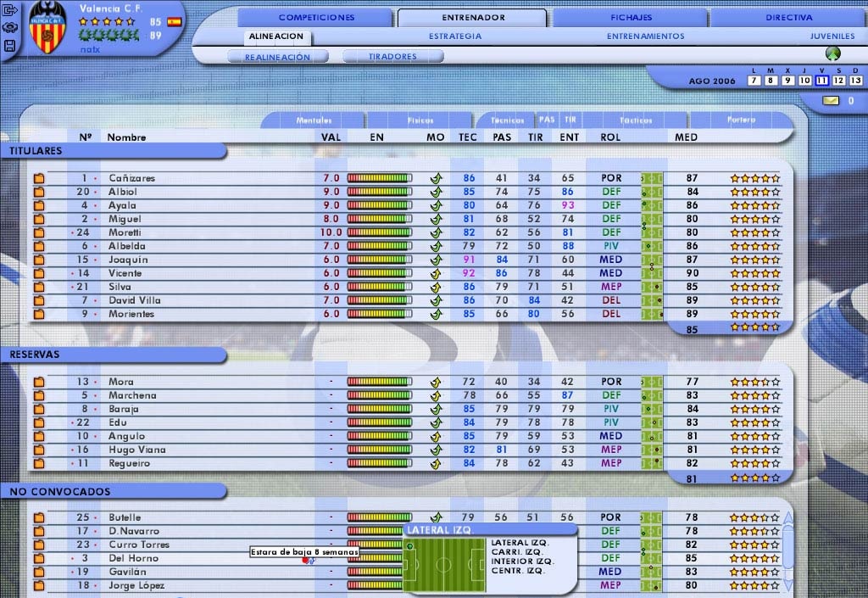Choose CARRI. IZQ. position option

point(517,552)
